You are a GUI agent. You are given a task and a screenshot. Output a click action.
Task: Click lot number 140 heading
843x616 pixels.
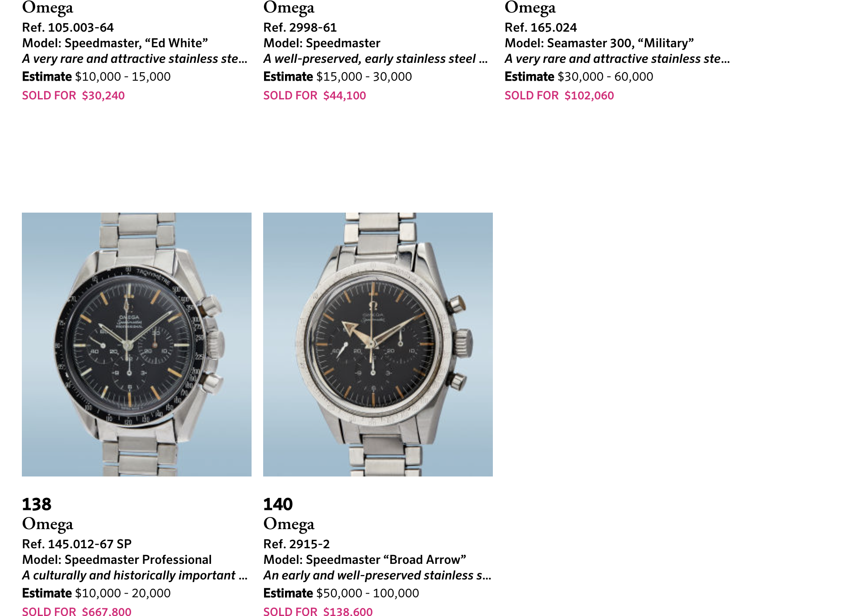(x=278, y=504)
